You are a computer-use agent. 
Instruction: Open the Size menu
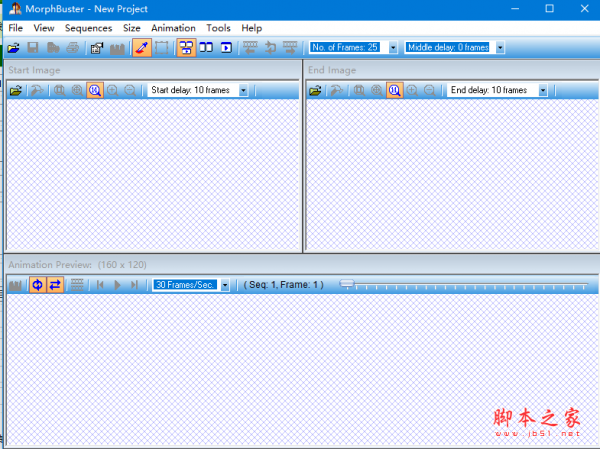click(x=132, y=28)
